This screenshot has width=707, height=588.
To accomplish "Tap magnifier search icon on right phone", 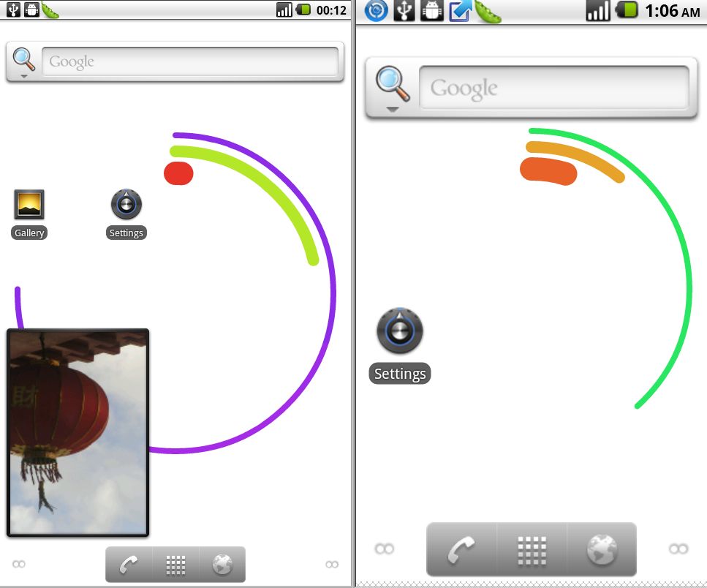I will pyautogui.click(x=393, y=83).
